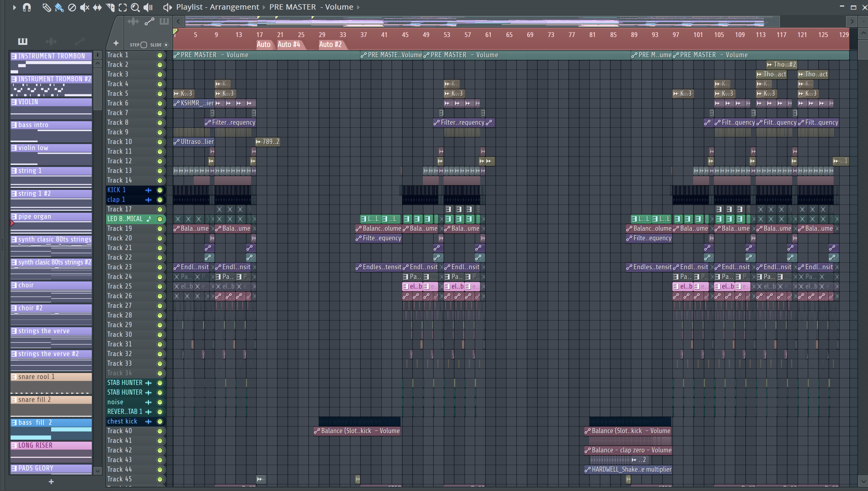Image resolution: width=868 pixels, height=491 pixels.
Task: Mute Track 40 with its green dot
Action: [160, 431]
